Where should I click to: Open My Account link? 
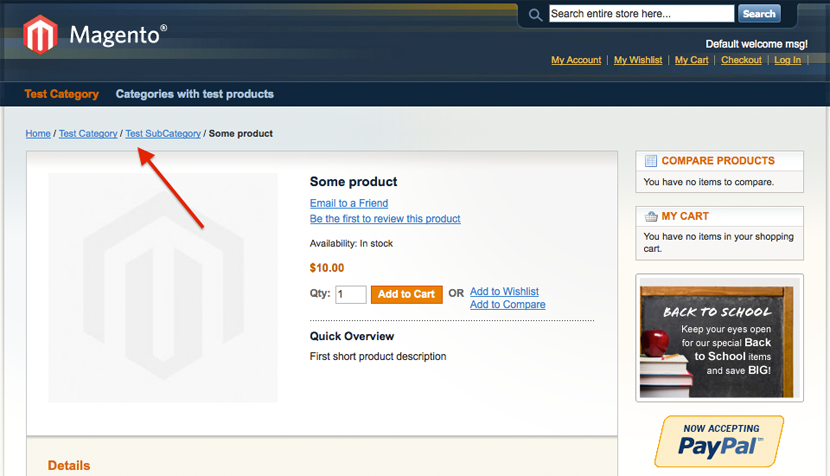click(x=576, y=60)
